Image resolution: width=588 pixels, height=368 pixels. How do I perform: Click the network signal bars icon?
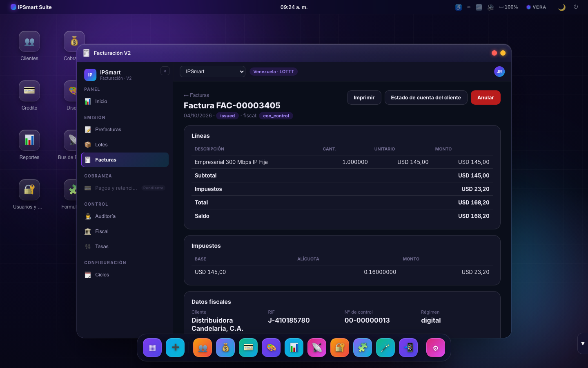pyautogui.click(x=479, y=7)
